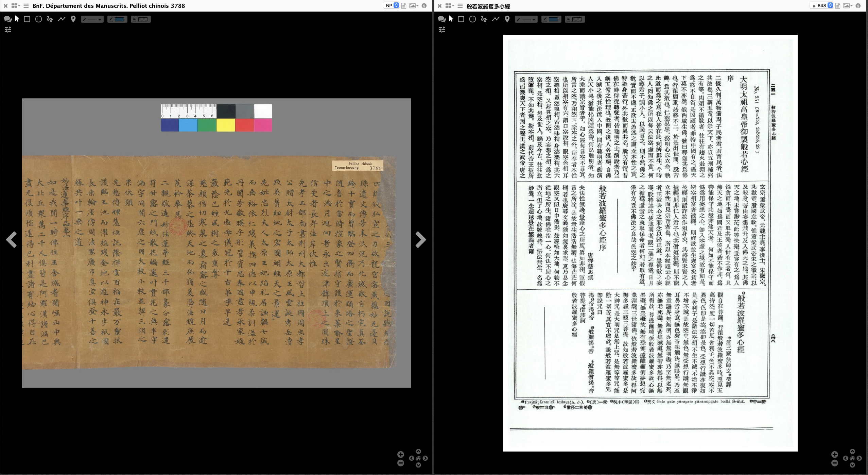The height and width of the screenshot is (475, 868).
Task: Pick the polygon tool in the right window
Action: [496, 19]
